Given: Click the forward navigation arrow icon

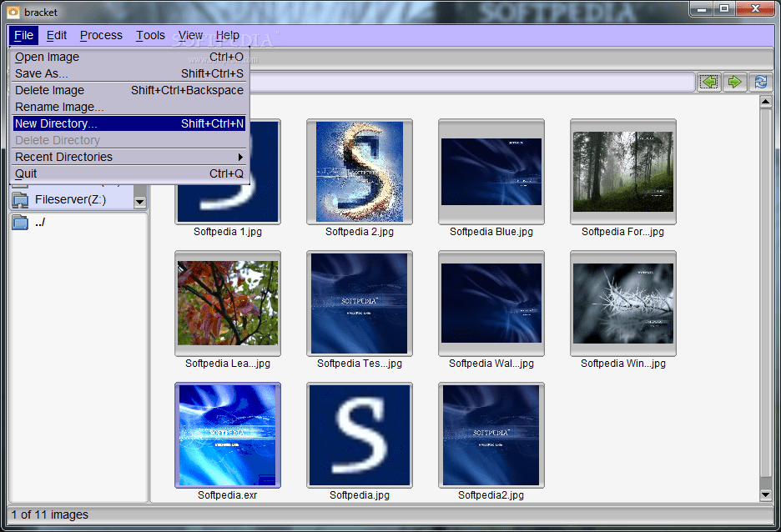Looking at the screenshot, I should (734, 82).
